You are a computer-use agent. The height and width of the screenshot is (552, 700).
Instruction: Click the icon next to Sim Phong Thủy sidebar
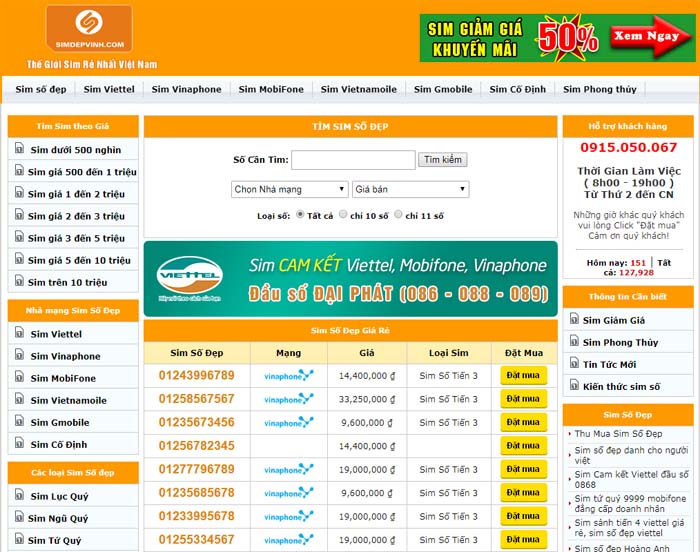pos(573,342)
